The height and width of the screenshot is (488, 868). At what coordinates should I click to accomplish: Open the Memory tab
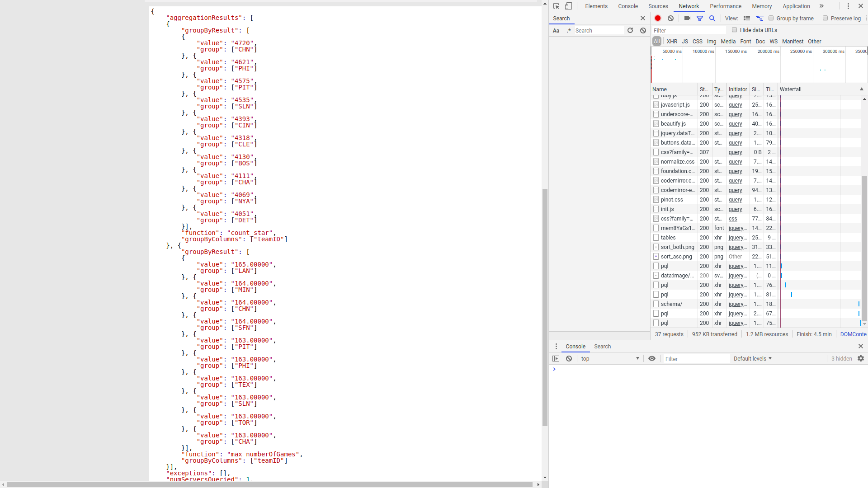click(x=762, y=6)
